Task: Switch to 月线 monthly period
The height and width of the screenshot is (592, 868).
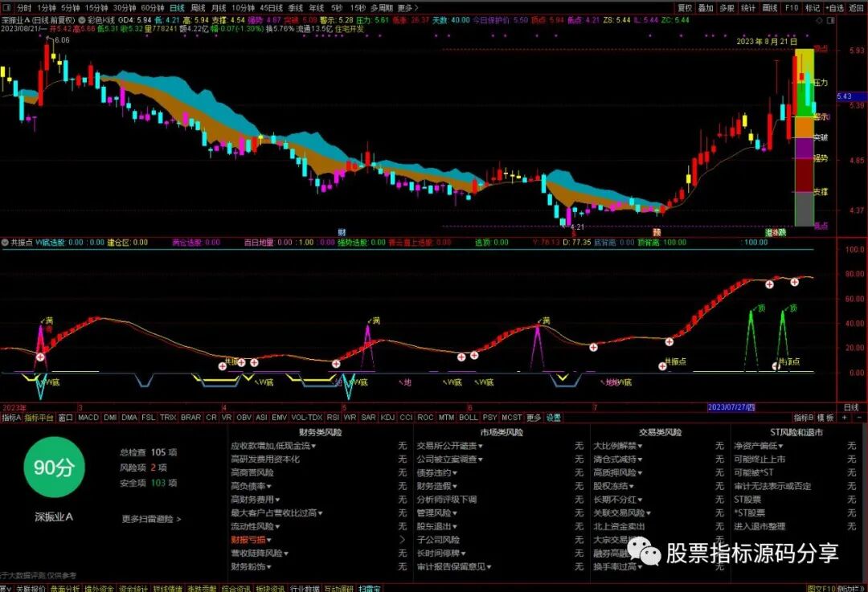Action: (219, 8)
